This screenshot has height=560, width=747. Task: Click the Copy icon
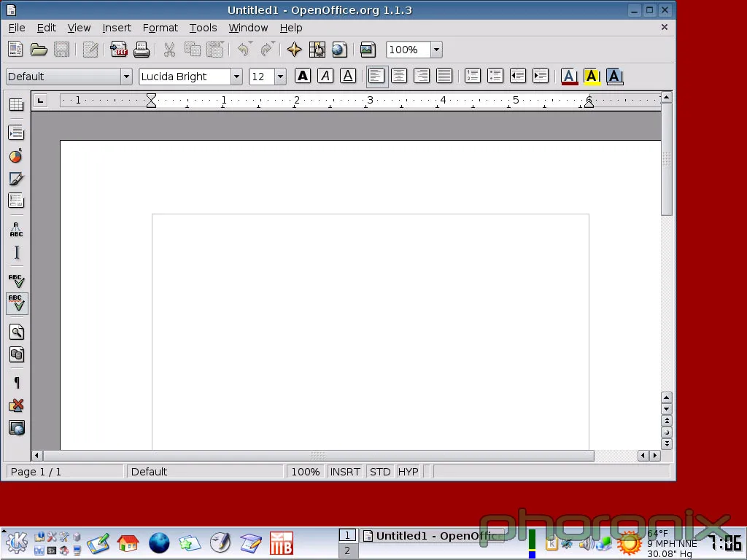192,49
